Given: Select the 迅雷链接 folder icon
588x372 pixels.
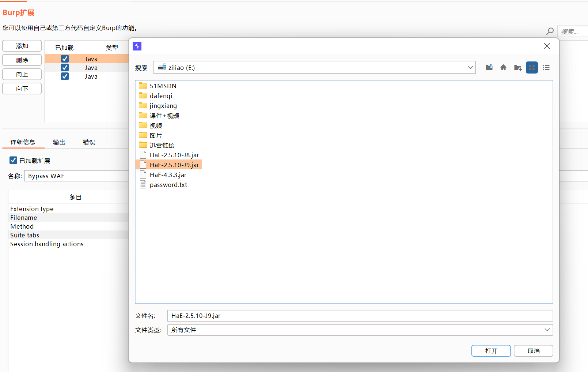Looking at the screenshot, I should pos(143,145).
